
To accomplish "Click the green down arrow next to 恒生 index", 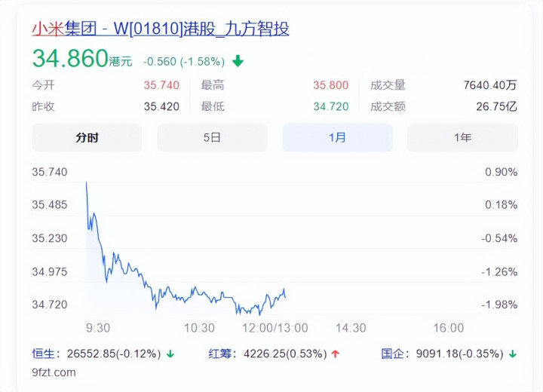I will [170, 354].
